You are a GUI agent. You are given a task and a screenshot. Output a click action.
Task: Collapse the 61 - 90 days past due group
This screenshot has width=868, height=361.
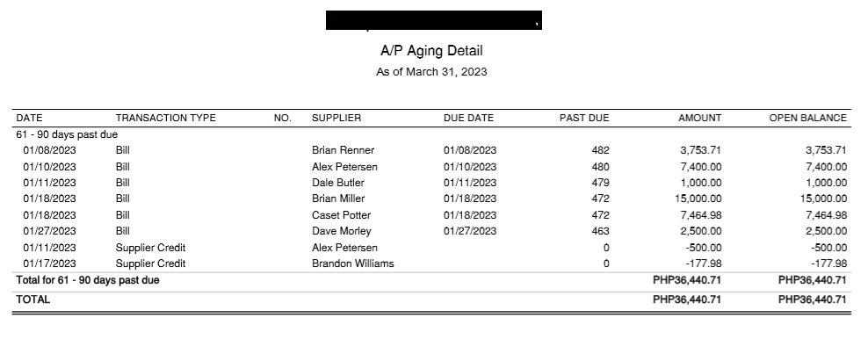point(67,135)
